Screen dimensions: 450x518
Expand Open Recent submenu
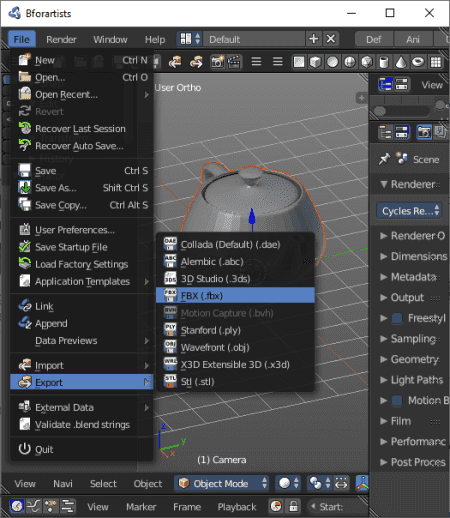coord(82,95)
